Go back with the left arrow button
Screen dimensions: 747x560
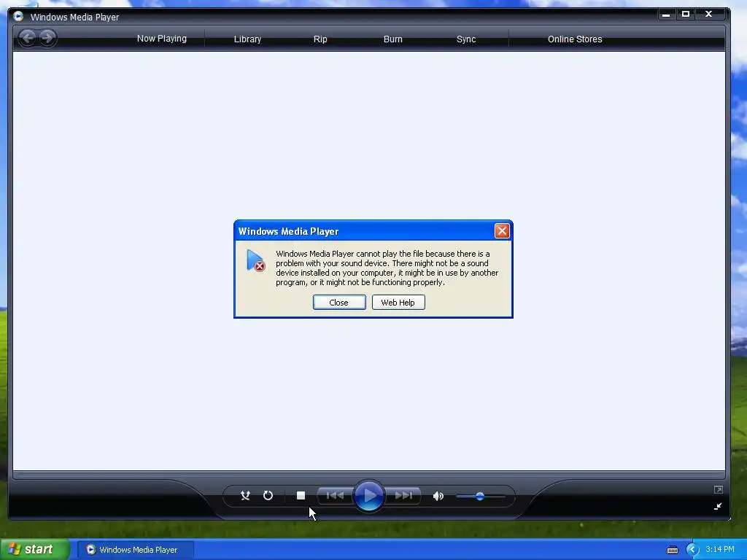[x=28, y=38]
